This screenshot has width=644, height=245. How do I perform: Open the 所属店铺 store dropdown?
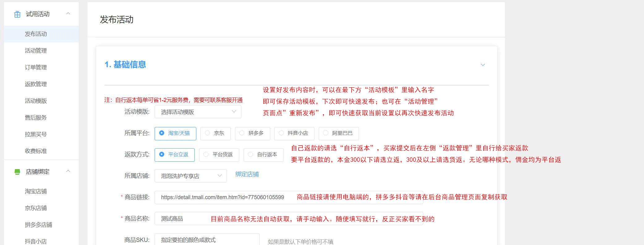(x=190, y=176)
